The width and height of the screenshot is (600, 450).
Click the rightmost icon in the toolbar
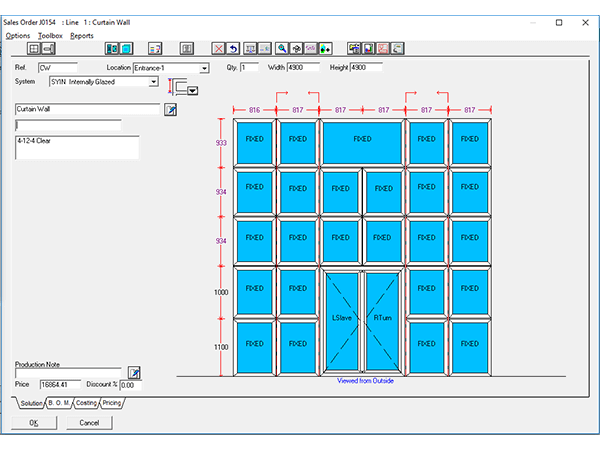tap(398, 48)
